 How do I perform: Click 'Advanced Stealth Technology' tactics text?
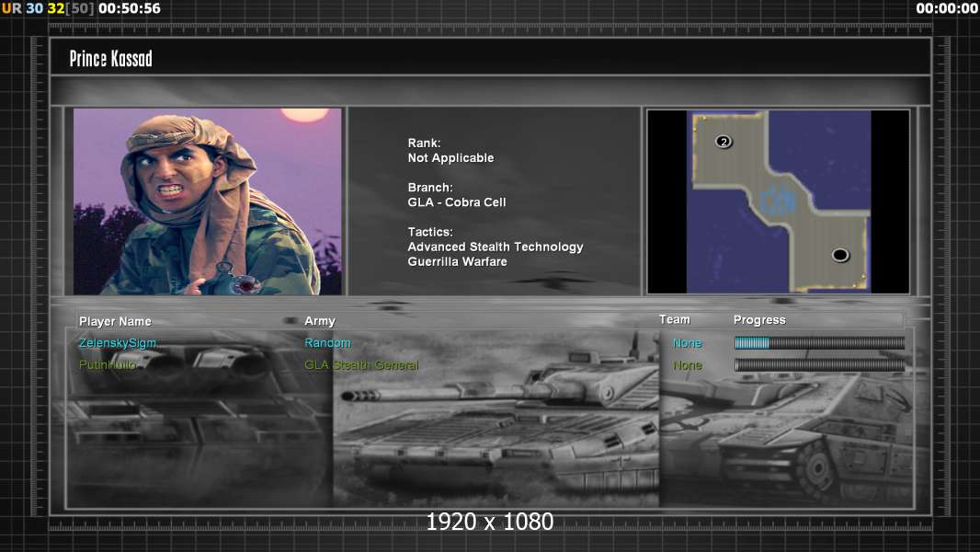click(496, 247)
